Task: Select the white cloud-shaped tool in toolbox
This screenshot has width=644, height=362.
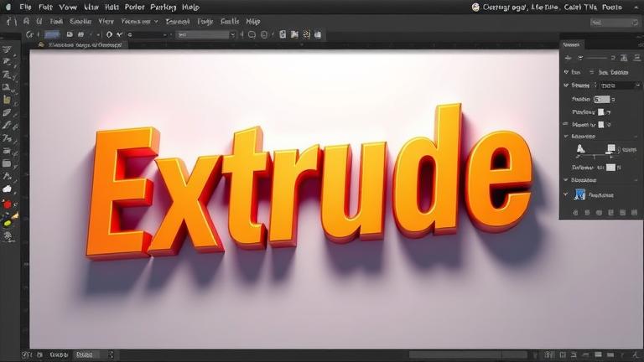Action: 7,189
